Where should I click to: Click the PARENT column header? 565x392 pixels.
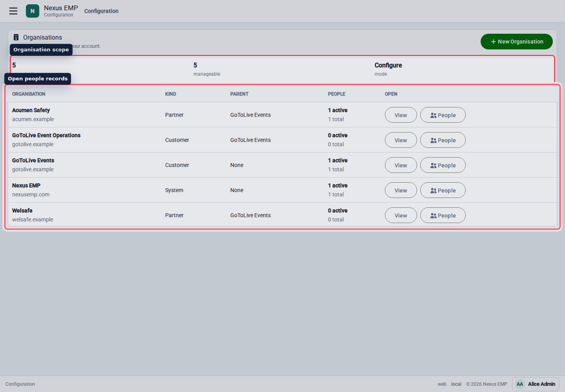(x=239, y=94)
